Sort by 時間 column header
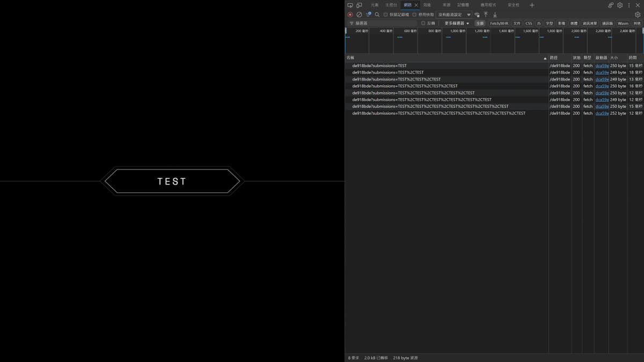Screen dimensions: 644x362 coord(635,57)
